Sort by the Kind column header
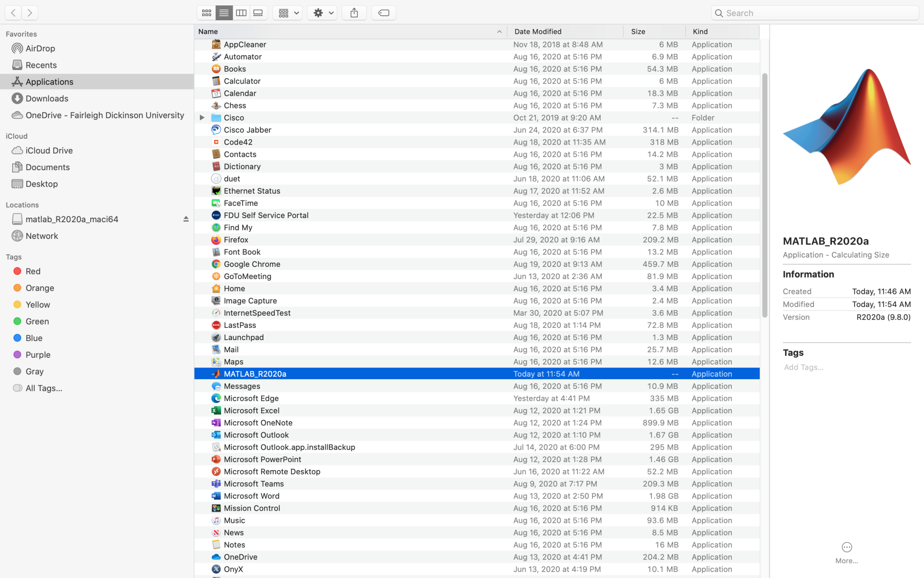This screenshot has height=578, width=924. point(723,31)
